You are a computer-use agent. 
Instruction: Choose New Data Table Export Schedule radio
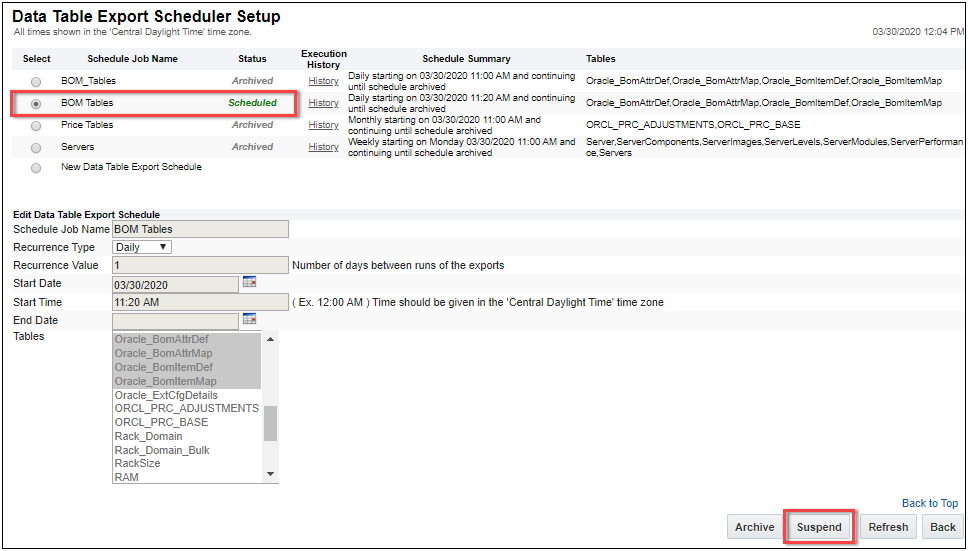[x=37, y=168]
